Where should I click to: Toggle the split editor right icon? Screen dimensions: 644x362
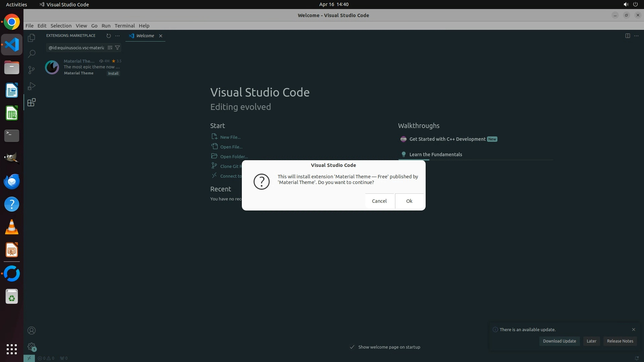click(x=628, y=36)
